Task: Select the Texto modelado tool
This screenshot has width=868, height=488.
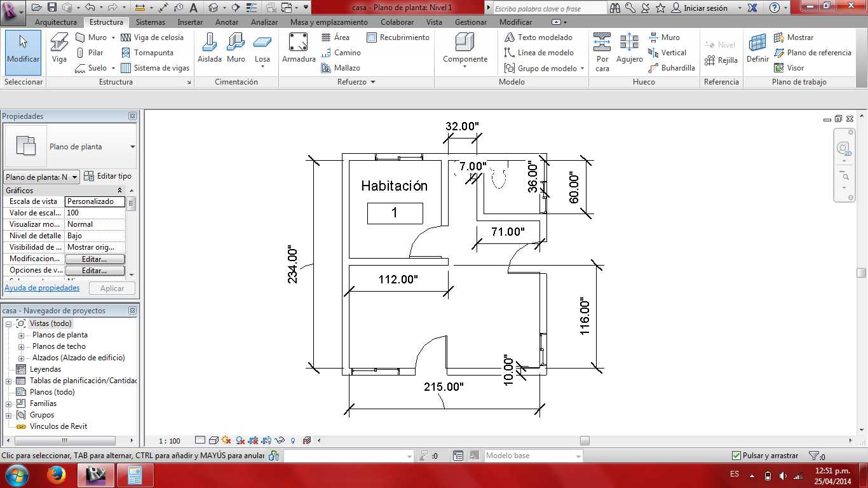Action: coord(538,37)
